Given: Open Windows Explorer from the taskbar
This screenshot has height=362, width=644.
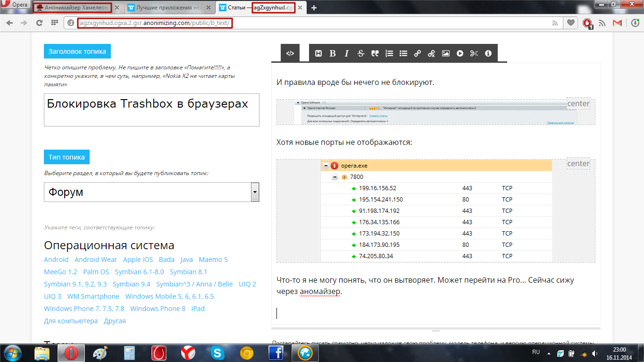Looking at the screenshot, I should [x=42, y=353].
